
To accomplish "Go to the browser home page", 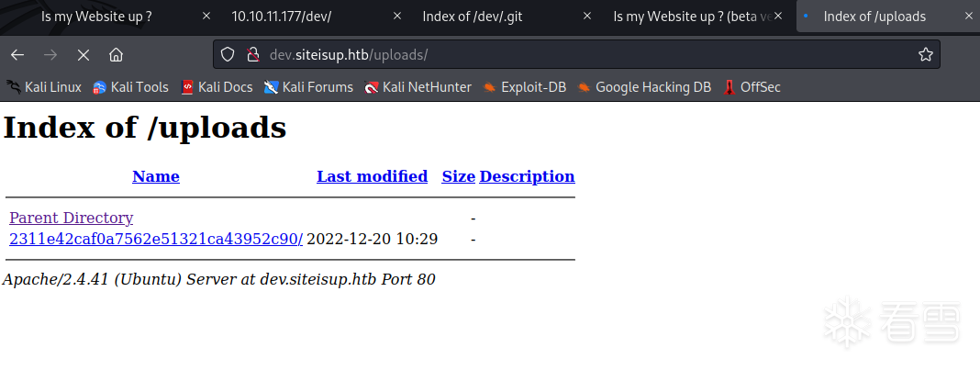I will coord(116,54).
